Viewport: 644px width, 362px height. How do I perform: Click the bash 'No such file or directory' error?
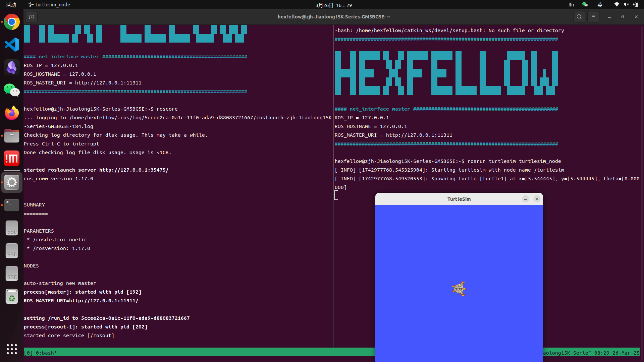pos(449,31)
